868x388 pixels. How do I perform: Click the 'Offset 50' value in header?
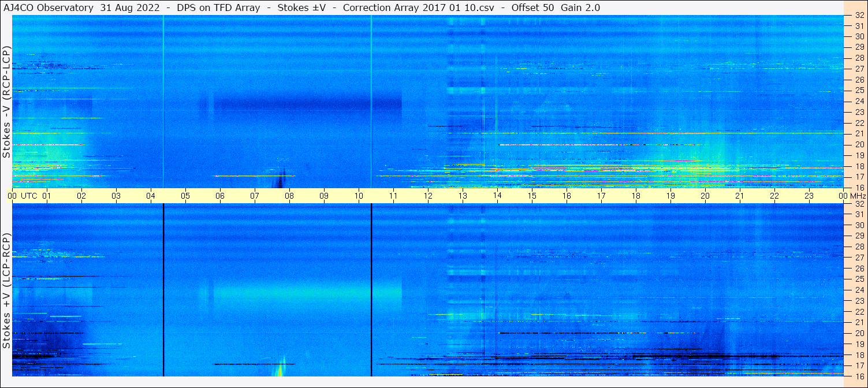(532, 8)
